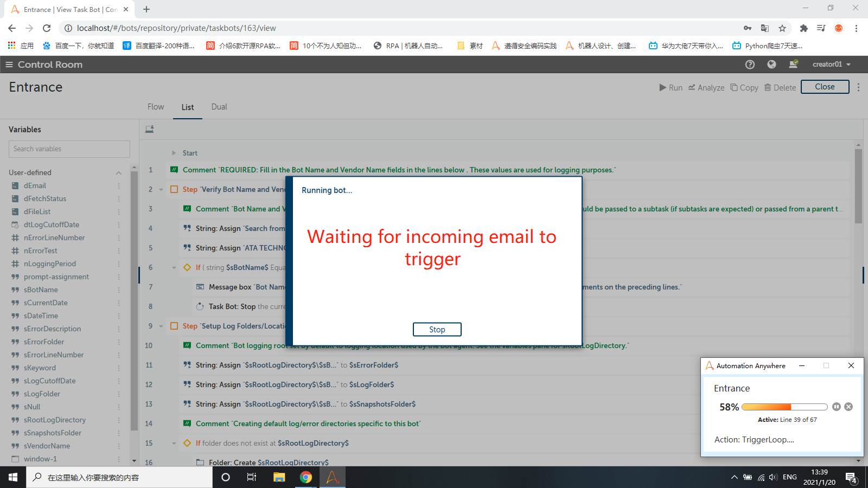Select the dtLogCutoffDate variable

(x=51, y=225)
